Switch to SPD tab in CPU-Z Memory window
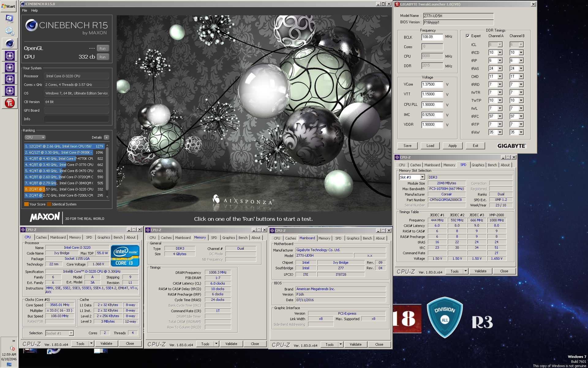This screenshot has width=588, height=368. [x=214, y=238]
